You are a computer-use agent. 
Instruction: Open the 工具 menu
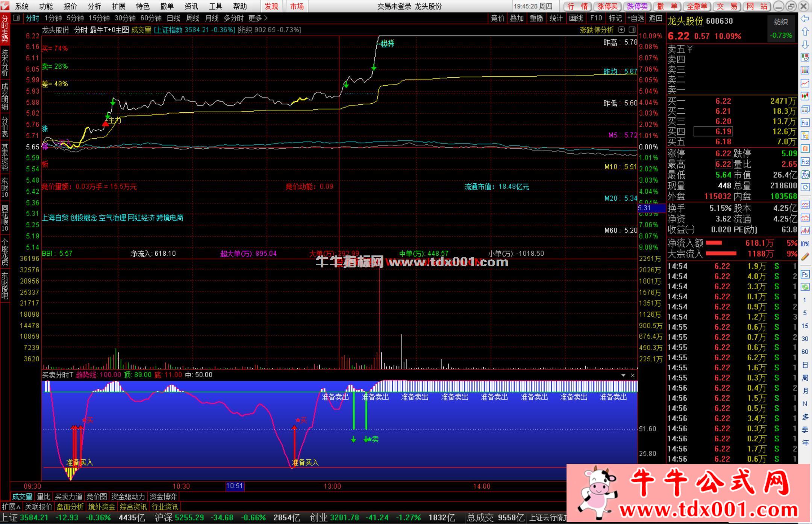coord(215,6)
